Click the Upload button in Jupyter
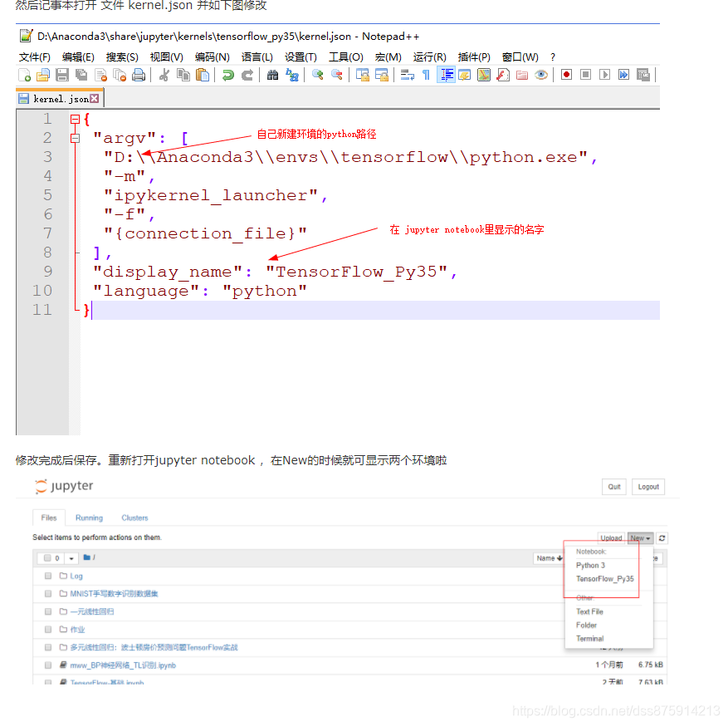 (611, 538)
